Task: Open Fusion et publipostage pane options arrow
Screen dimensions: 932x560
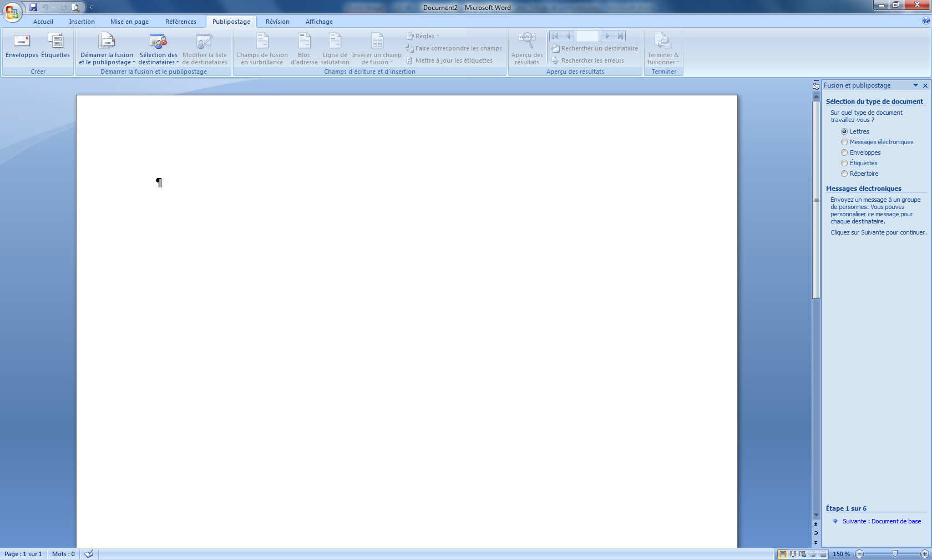Action: click(x=915, y=85)
